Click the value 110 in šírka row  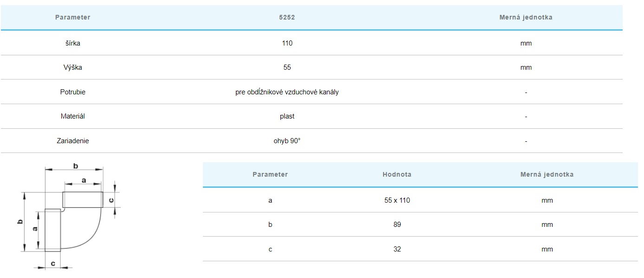coord(287,43)
